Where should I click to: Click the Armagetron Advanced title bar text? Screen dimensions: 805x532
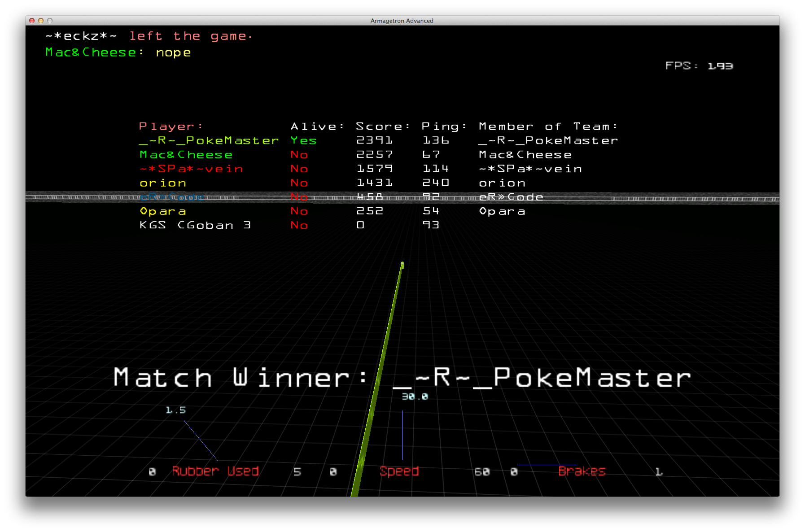[402, 21]
